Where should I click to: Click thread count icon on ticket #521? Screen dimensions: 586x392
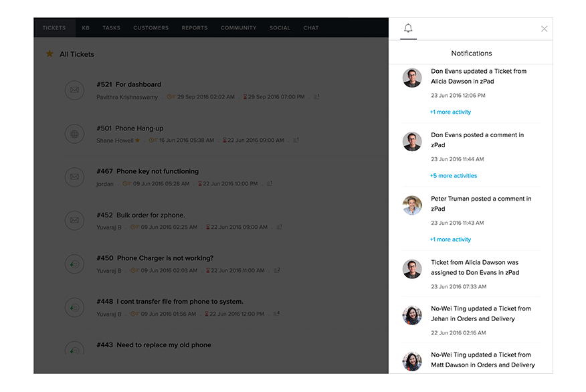(316, 97)
